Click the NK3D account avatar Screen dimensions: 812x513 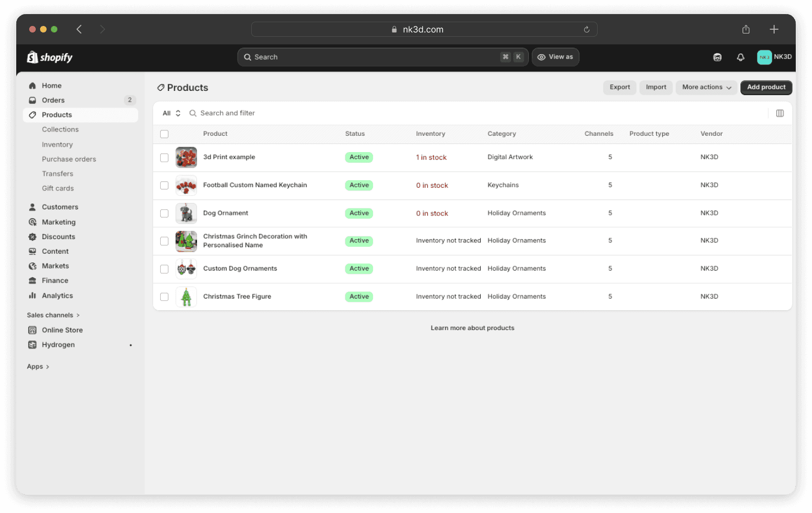coord(764,57)
